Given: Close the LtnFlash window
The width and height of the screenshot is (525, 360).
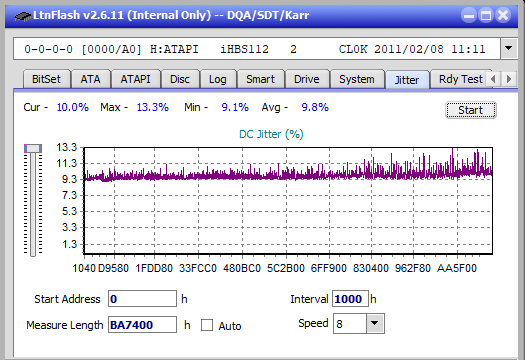Looking at the screenshot, I should tap(503, 15).
